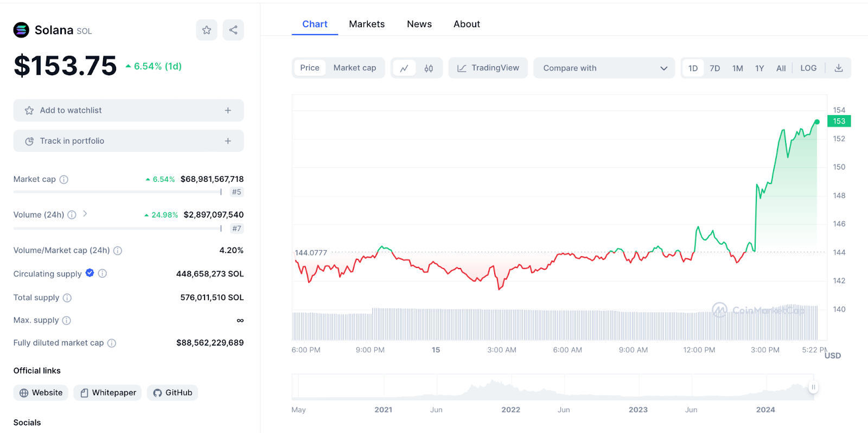Track Solana in portfolio
868x433 pixels.
coord(129,141)
